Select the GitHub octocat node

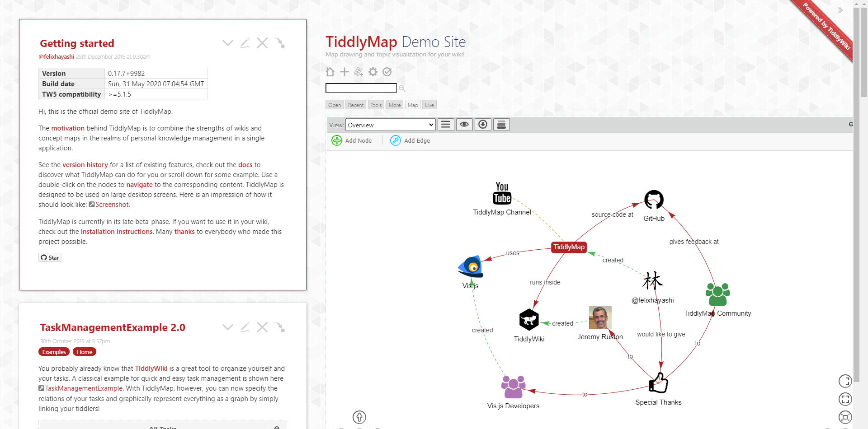[654, 200]
